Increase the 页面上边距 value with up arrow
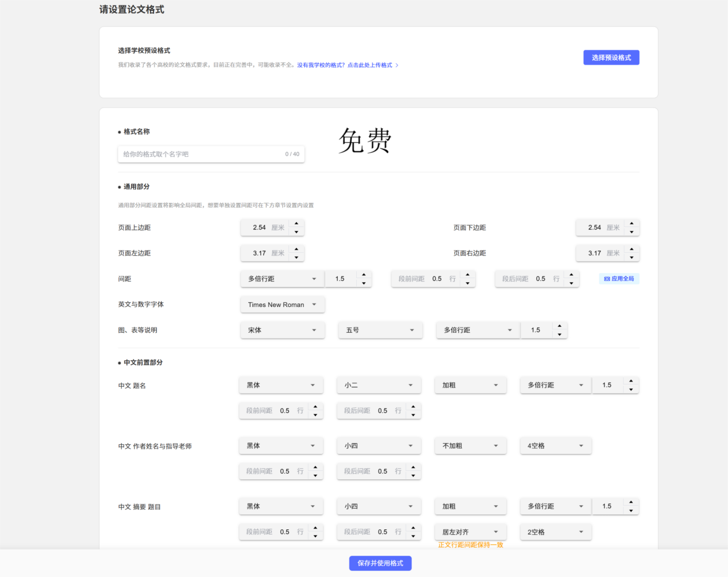This screenshot has height=577, width=728. pos(296,224)
